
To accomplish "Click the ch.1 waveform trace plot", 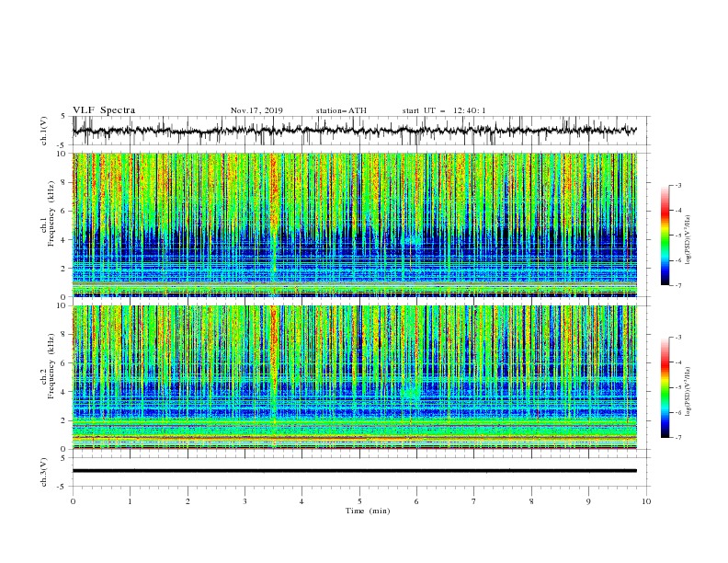I will click(355, 131).
